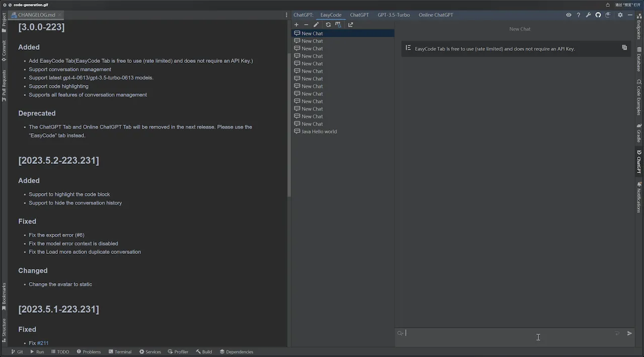This screenshot has height=357, width=644.
Task: Switch to the Online ChatGPT tab
Action: point(436,15)
